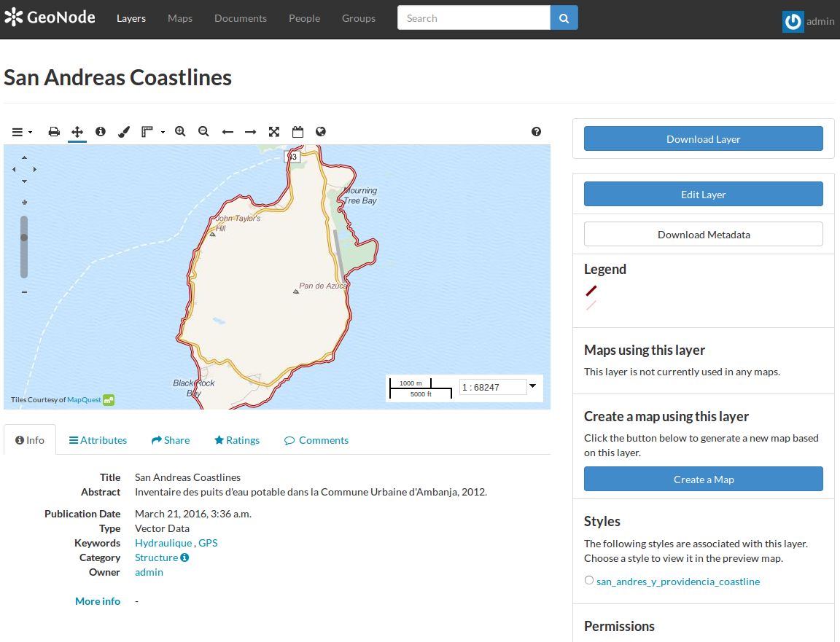Open the admin owner link
840x642 pixels.
pyautogui.click(x=149, y=572)
